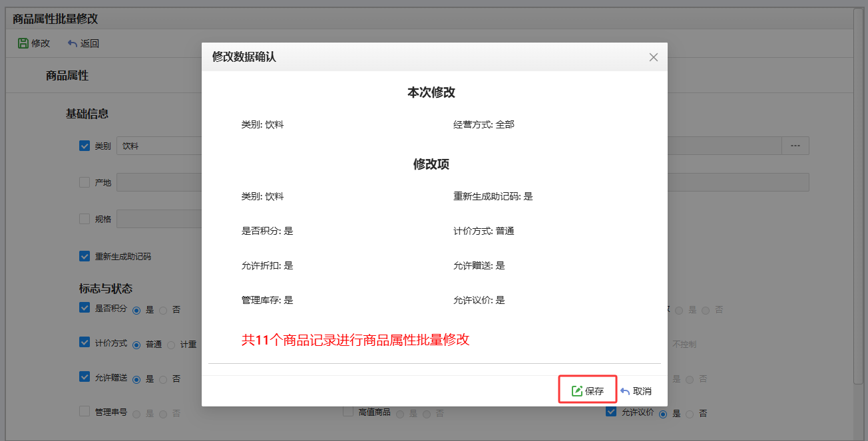
Task: Enable the 管理串号 checkbox
Action: 85,411
